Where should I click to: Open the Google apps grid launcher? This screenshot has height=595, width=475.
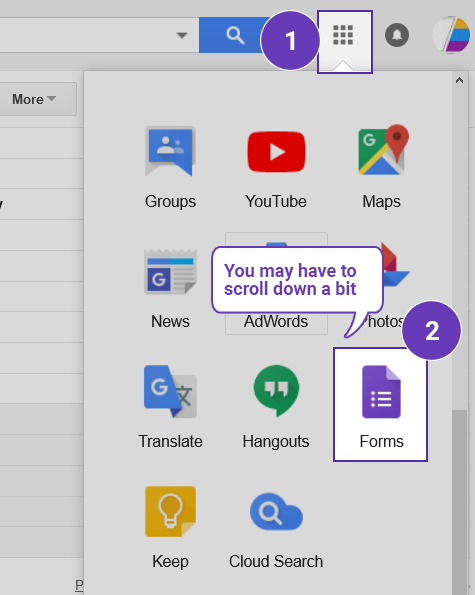[x=343, y=35]
